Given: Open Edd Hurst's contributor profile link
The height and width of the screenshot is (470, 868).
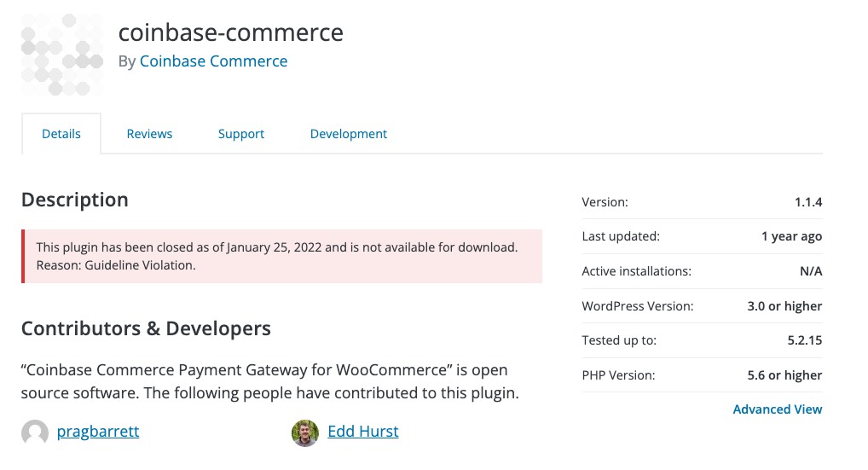Looking at the screenshot, I should 362,432.
